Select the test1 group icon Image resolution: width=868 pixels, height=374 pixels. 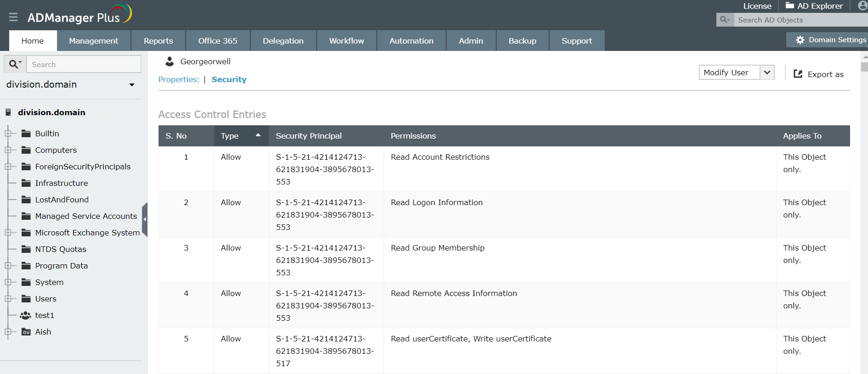pyautogui.click(x=26, y=315)
